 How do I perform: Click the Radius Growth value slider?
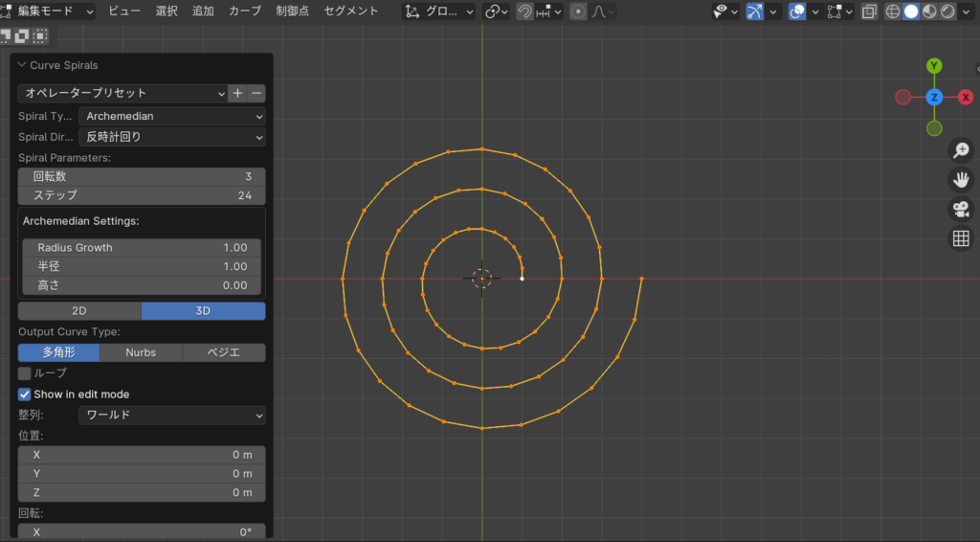[142, 247]
